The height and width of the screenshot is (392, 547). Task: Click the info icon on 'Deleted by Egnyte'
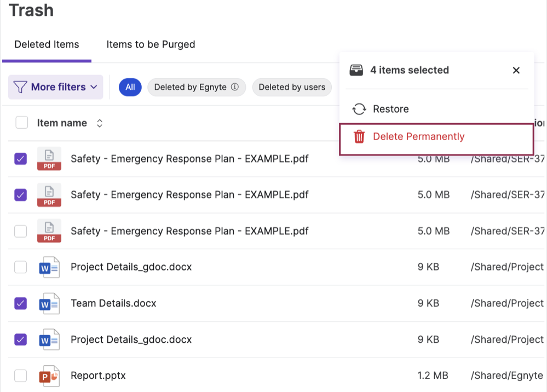[x=235, y=87]
